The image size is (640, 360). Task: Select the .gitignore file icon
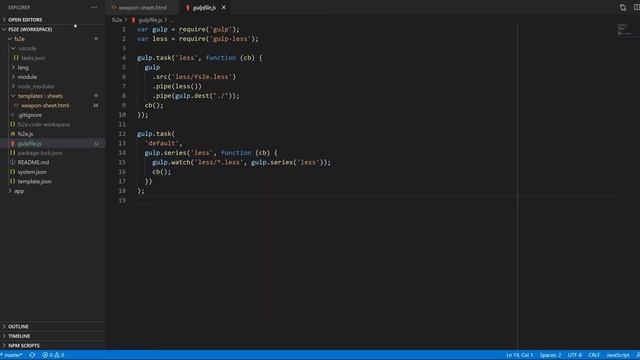[13, 115]
